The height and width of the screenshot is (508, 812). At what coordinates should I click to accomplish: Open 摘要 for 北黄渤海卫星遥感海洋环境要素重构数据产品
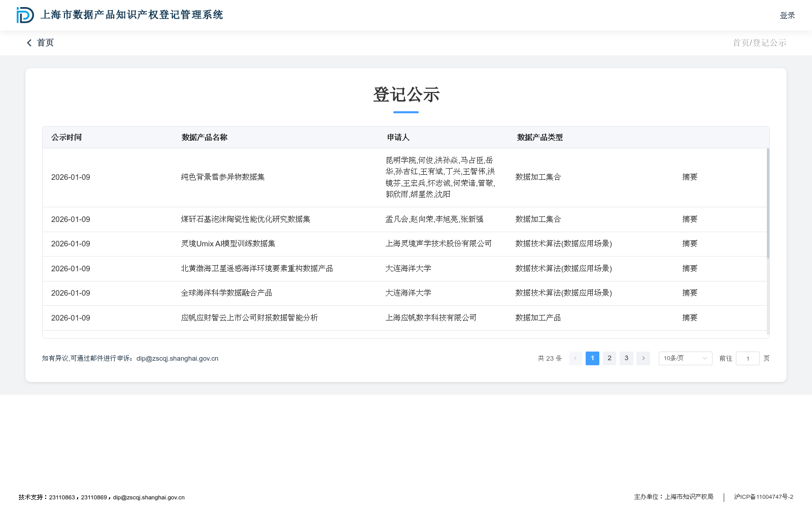[x=690, y=269]
